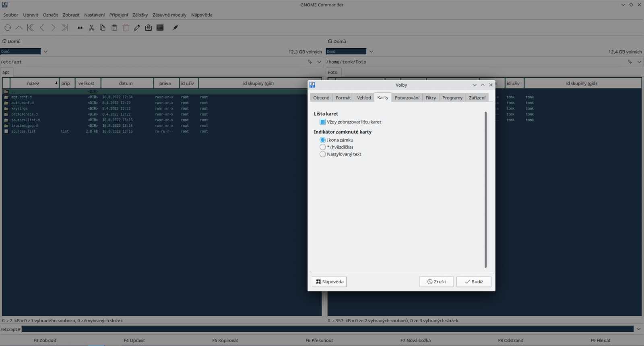644x346 pixels.
Task: Cut selected files with the scissors icon
Action: click(91, 28)
